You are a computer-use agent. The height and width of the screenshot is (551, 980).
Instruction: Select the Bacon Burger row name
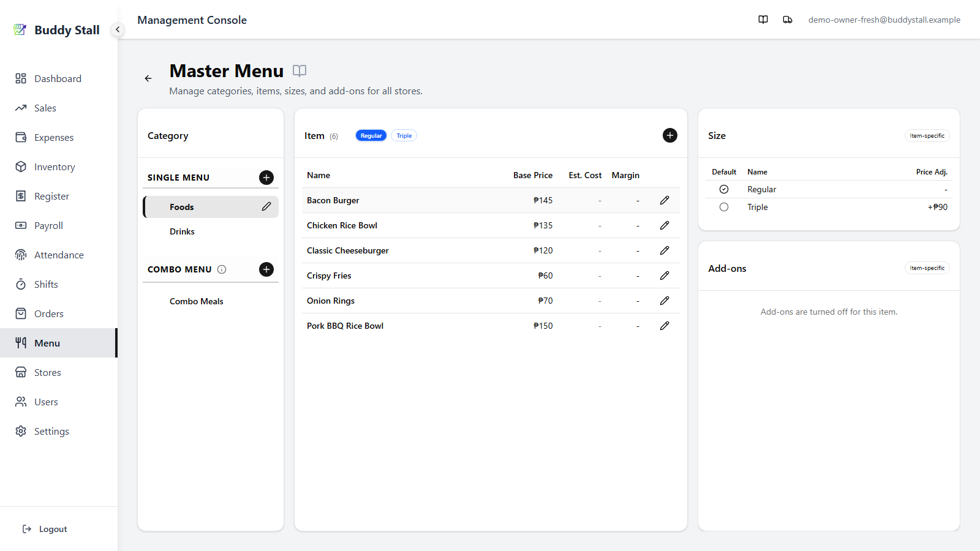click(x=333, y=200)
